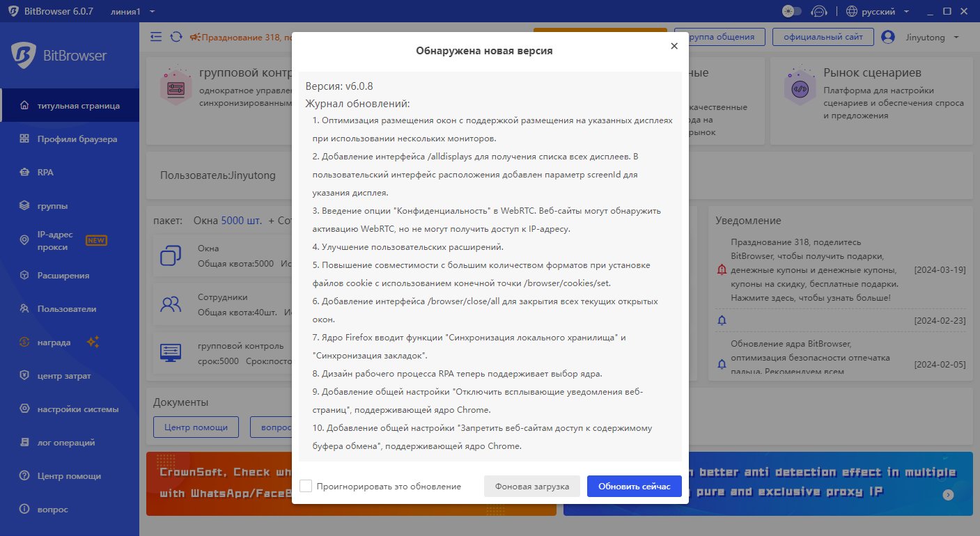Click the globe language icon
Image resolution: width=980 pixels, height=536 pixels.
pyautogui.click(x=851, y=11)
